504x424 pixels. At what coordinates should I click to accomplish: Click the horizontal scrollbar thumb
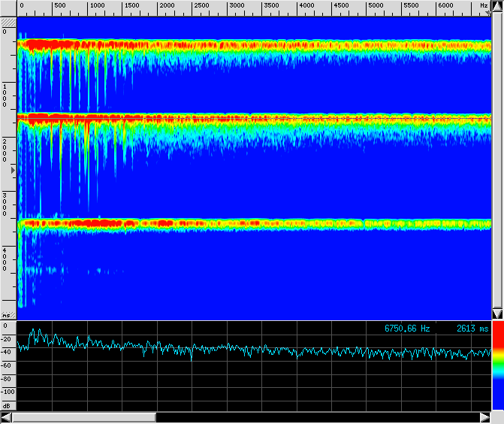tap(83, 417)
